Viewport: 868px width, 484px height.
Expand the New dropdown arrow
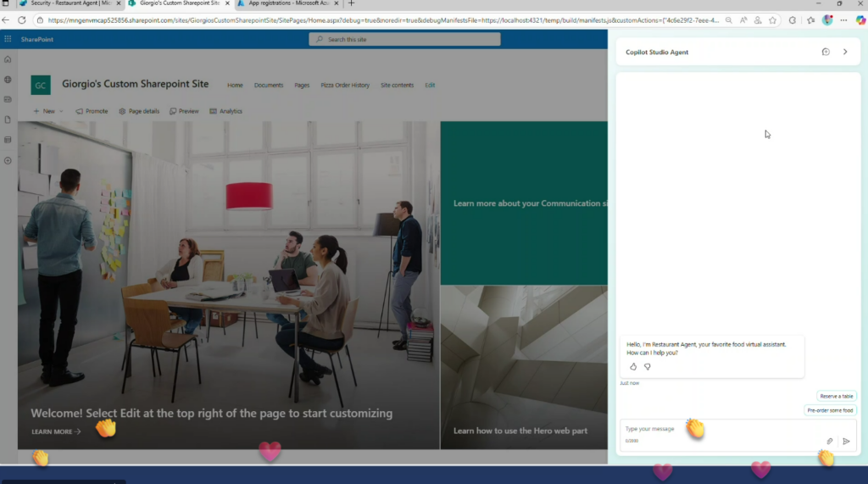click(x=61, y=111)
